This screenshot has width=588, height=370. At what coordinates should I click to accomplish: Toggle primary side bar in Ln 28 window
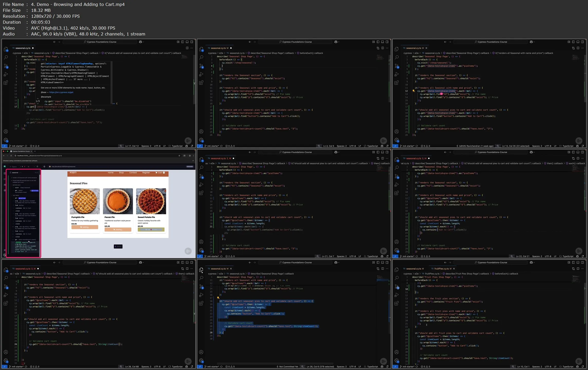point(378,263)
